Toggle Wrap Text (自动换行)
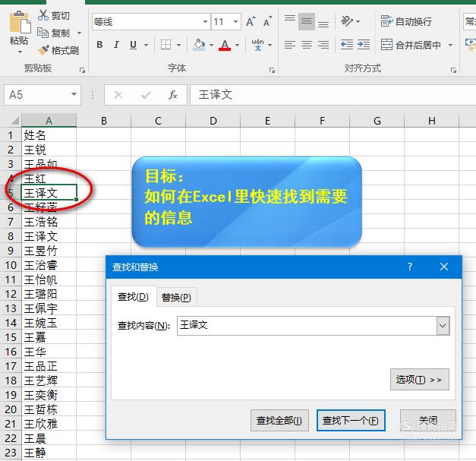The width and height of the screenshot is (476, 461). 406,21
